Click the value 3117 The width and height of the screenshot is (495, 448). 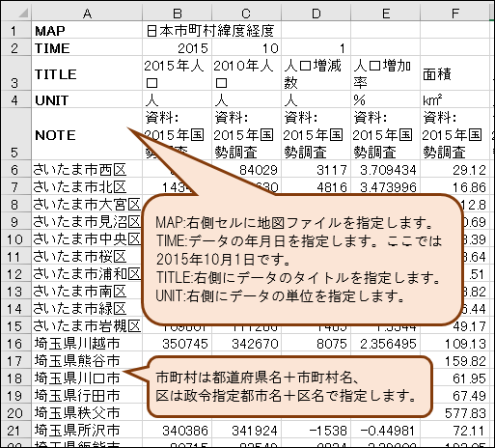click(332, 170)
